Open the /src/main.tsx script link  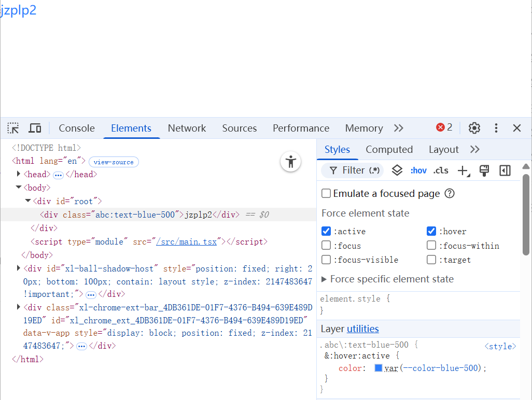click(186, 241)
